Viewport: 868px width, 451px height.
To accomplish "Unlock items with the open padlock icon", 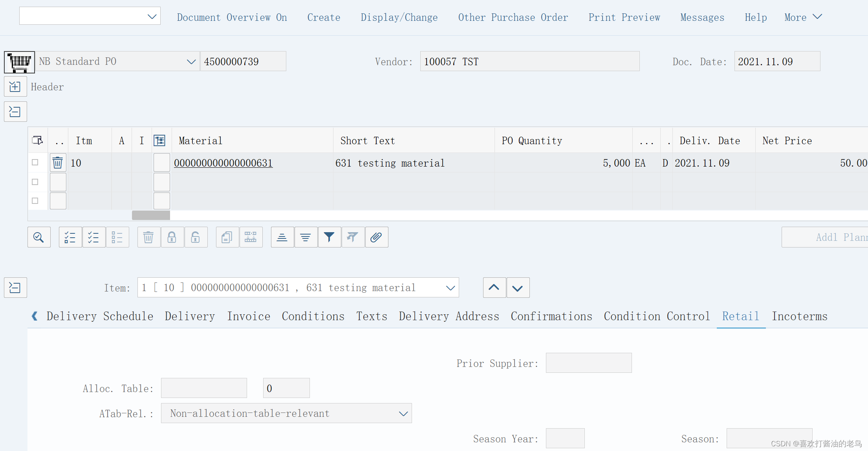I will [x=196, y=237].
